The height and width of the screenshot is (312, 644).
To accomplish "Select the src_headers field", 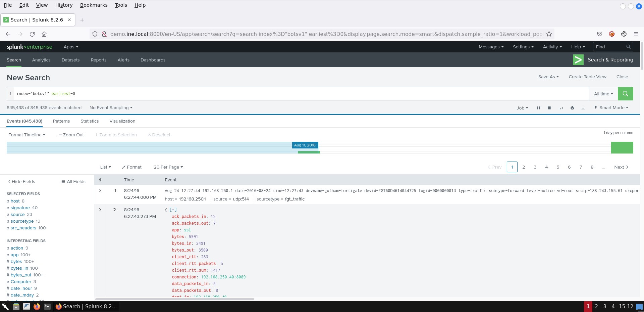I will [x=23, y=228].
